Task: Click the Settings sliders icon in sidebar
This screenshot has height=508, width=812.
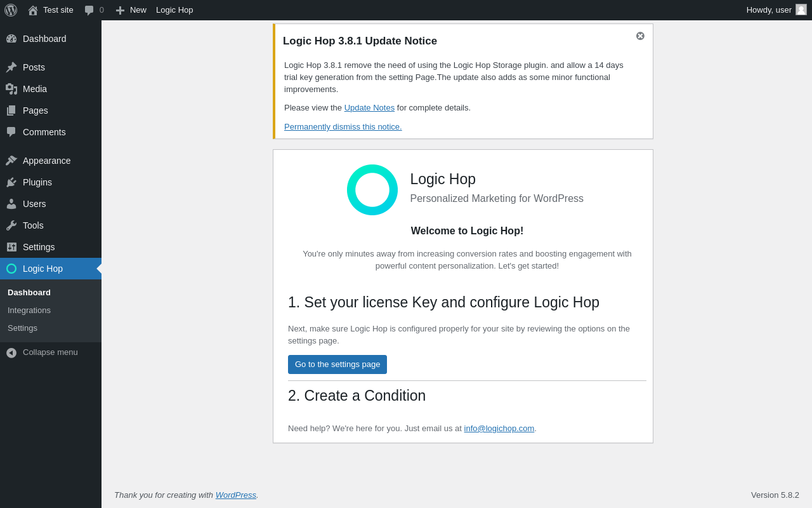Action: click(x=11, y=247)
